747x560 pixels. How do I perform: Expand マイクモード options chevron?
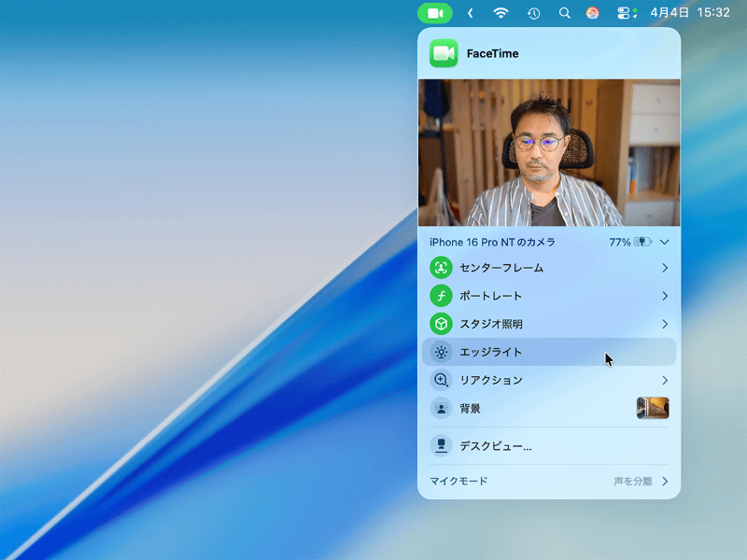click(x=665, y=482)
